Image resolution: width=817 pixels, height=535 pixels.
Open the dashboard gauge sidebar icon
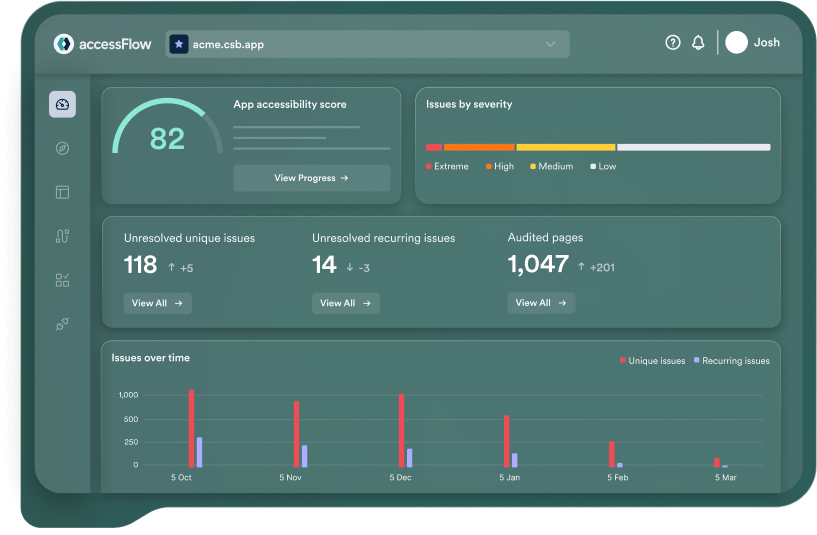pyautogui.click(x=62, y=104)
